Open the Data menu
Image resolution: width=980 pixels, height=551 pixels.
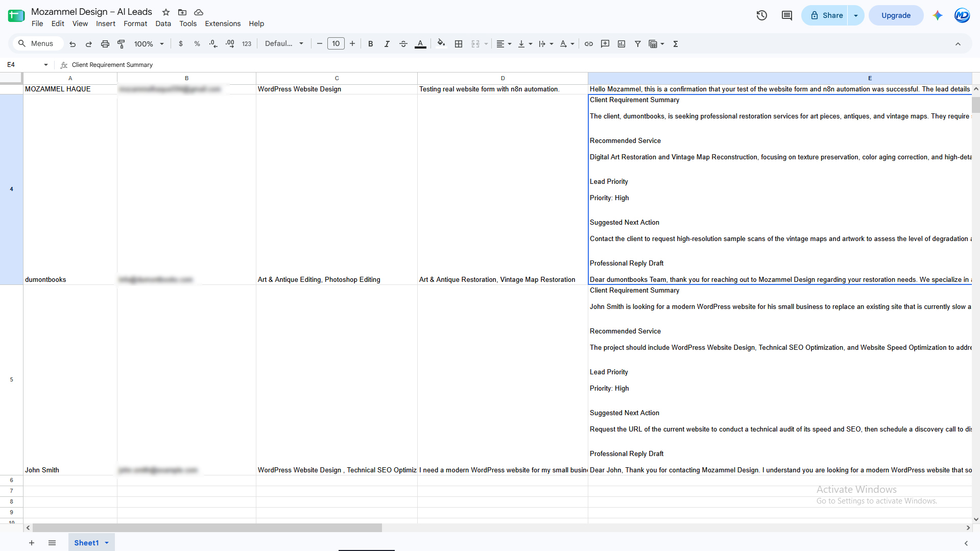point(163,23)
